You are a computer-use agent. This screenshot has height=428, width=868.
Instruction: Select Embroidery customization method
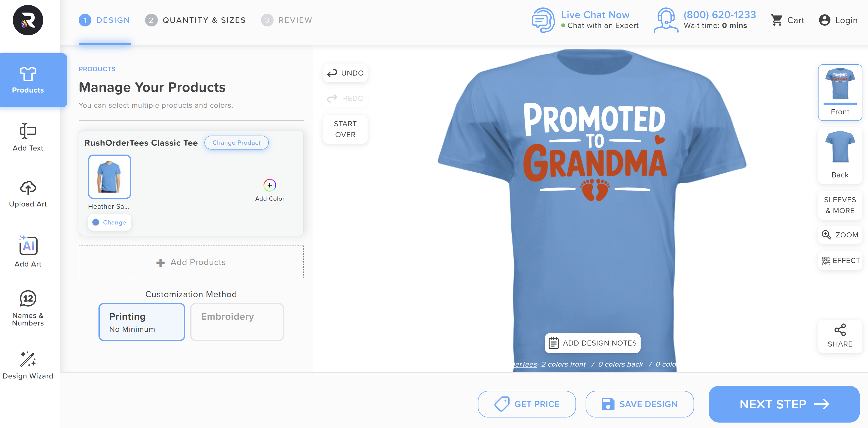tap(237, 322)
